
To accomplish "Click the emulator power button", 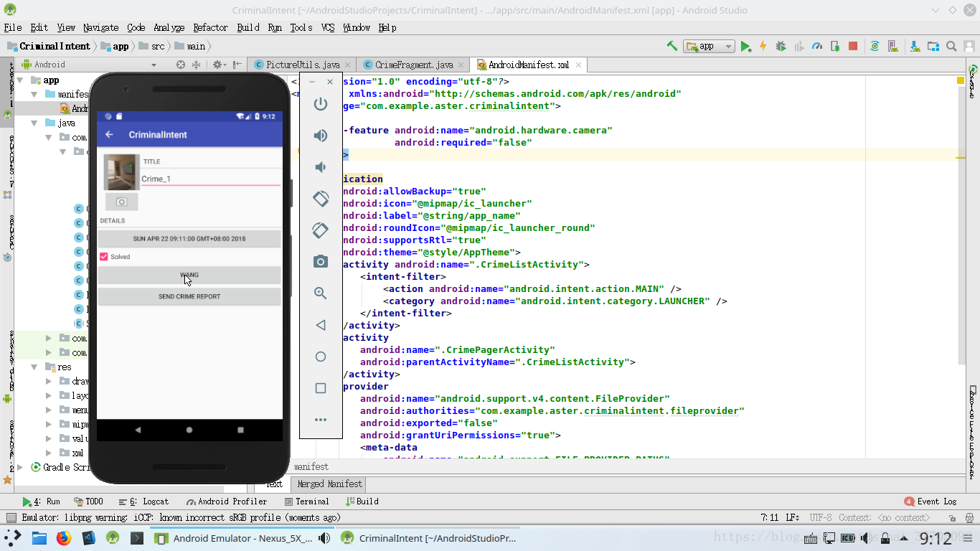I will point(321,104).
